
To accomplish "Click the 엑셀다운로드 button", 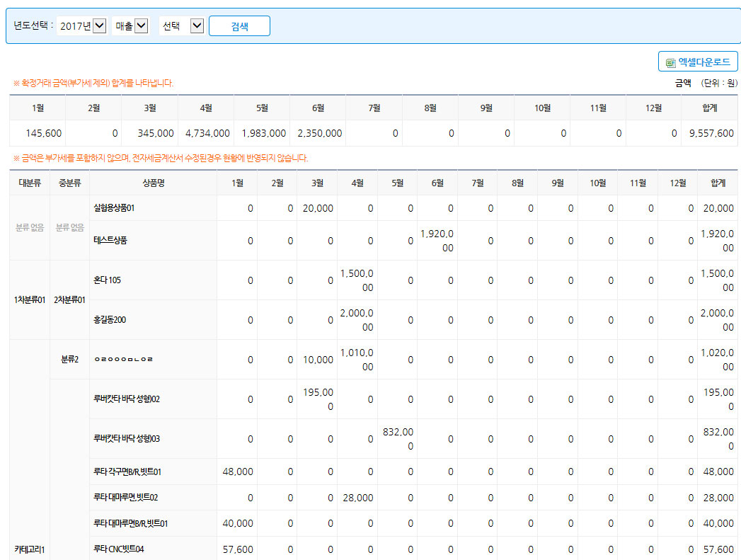I will [698, 62].
